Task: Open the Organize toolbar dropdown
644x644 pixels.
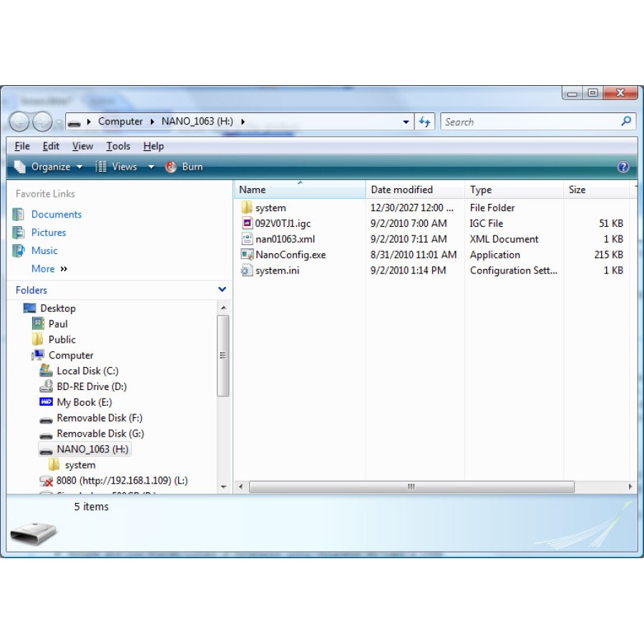Action: pyautogui.click(x=49, y=167)
